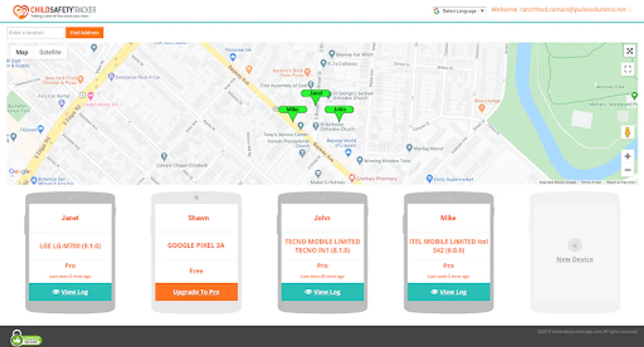Click the secure site badge in footer
Viewport: 644px width, 347px height.
coord(26,338)
